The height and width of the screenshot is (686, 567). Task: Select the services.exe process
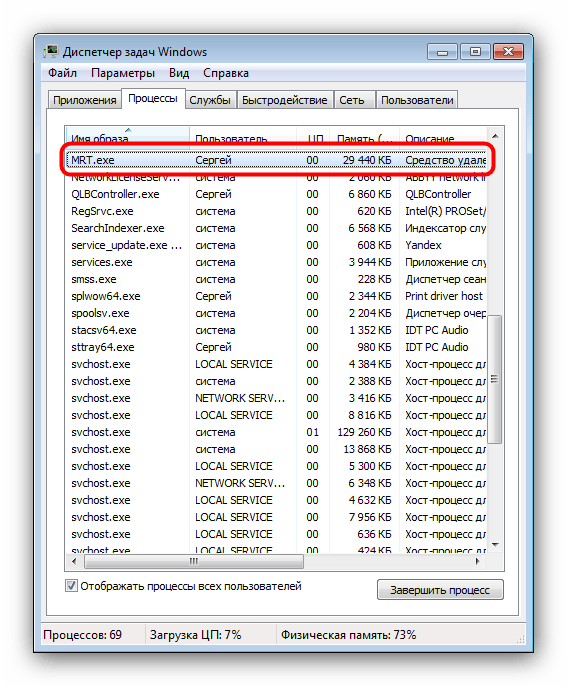click(x=276, y=262)
